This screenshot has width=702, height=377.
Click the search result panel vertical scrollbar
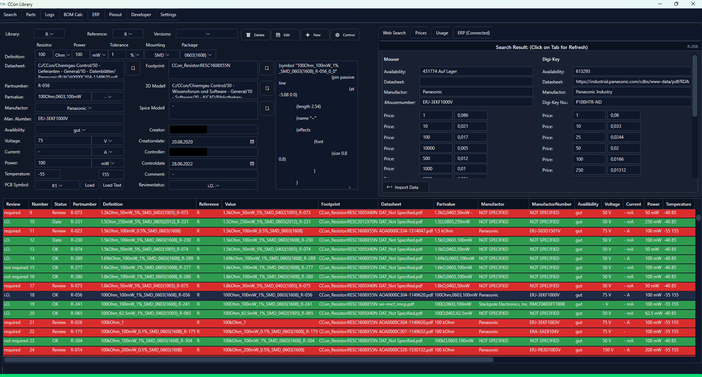pos(695,87)
